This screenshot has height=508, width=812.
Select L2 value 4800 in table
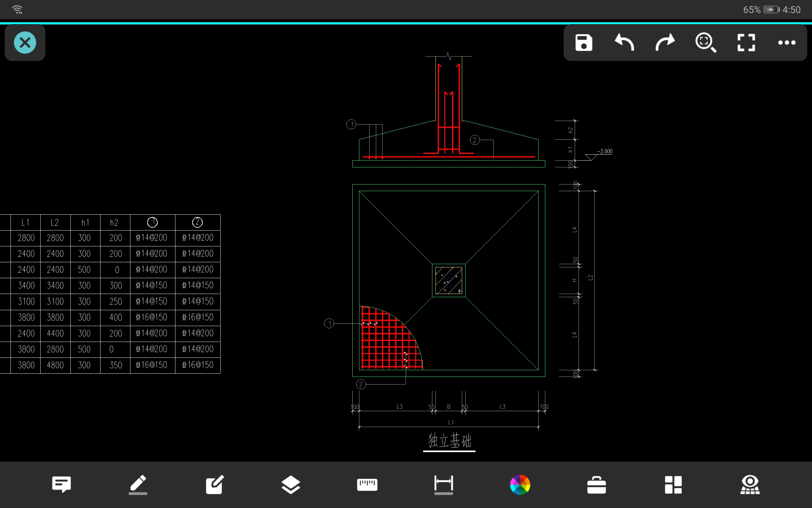(x=56, y=365)
